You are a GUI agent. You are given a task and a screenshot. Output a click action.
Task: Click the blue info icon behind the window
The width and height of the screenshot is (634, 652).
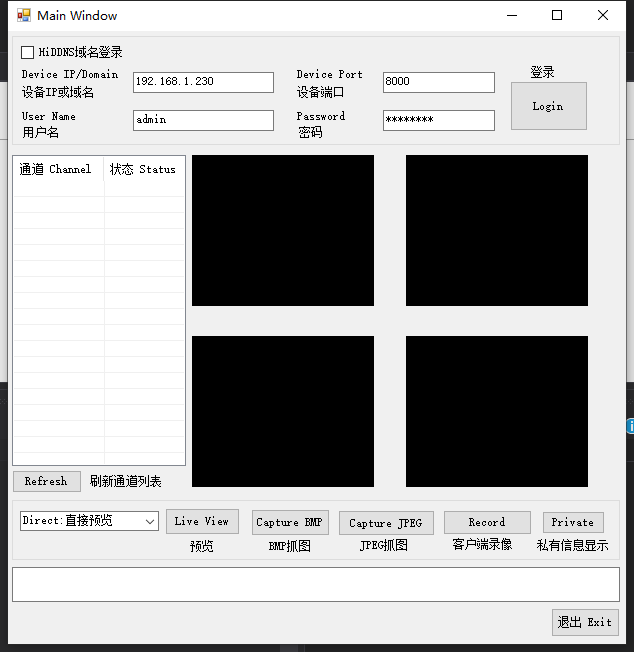(x=630, y=426)
